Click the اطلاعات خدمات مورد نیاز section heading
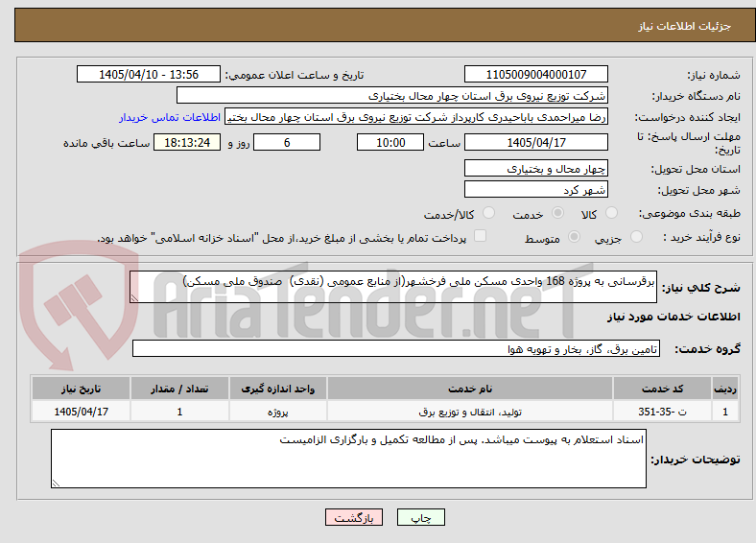Viewport: 756px width, 543px height. tap(673, 317)
